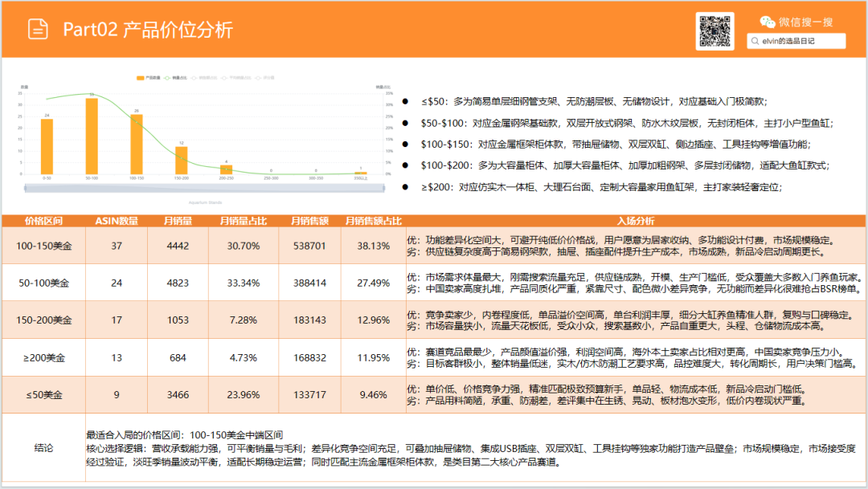868x489 pixels.
Task: Click the bullet starting with ≥$200
Action: (602, 187)
